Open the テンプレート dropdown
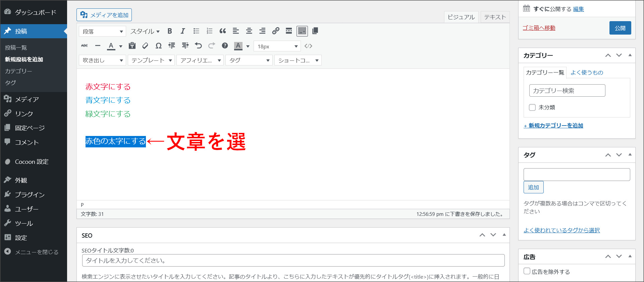This screenshot has height=282, width=644. click(x=151, y=60)
